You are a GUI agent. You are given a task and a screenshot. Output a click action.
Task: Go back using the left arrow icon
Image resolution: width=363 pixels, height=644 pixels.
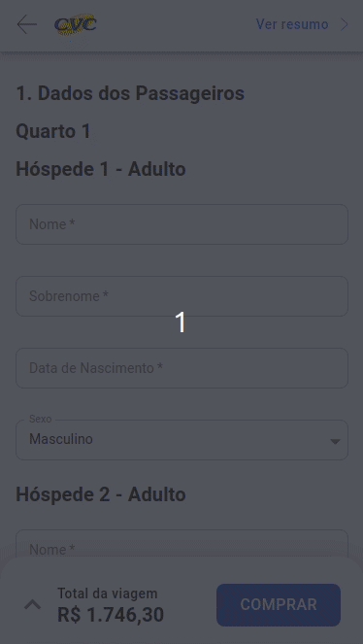click(x=26, y=24)
